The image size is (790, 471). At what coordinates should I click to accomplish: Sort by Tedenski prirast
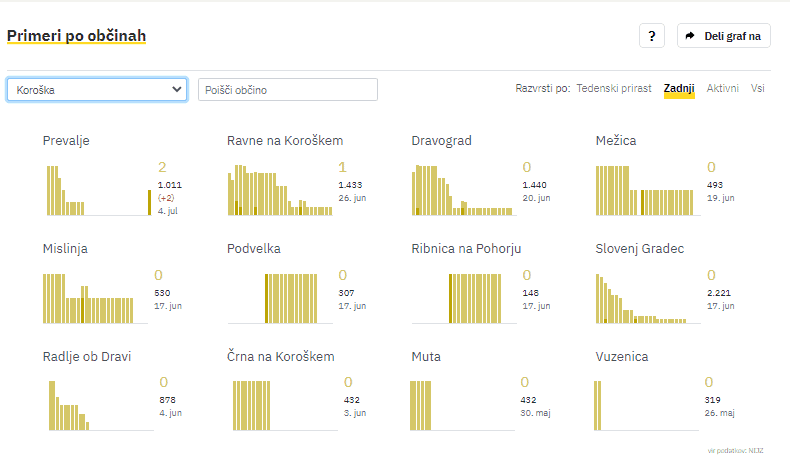coord(614,89)
